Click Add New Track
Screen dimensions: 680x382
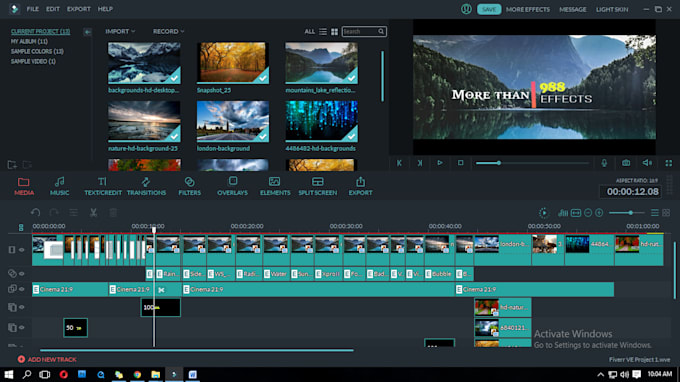coord(47,359)
